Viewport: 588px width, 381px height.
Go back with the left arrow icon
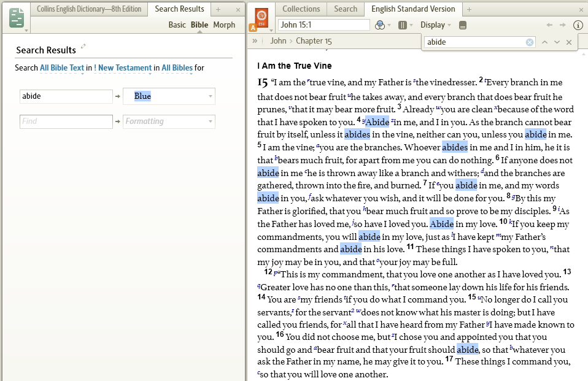tap(549, 25)
